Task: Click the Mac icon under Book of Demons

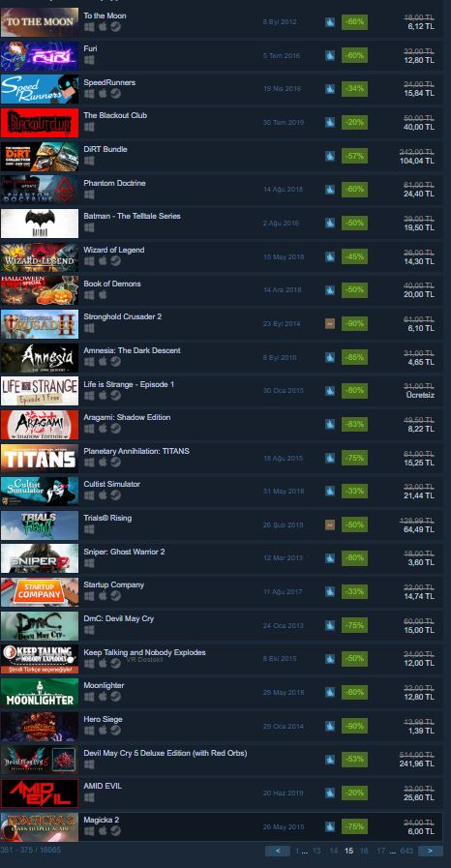Action: pyautogui.click(x=103, y=294)
